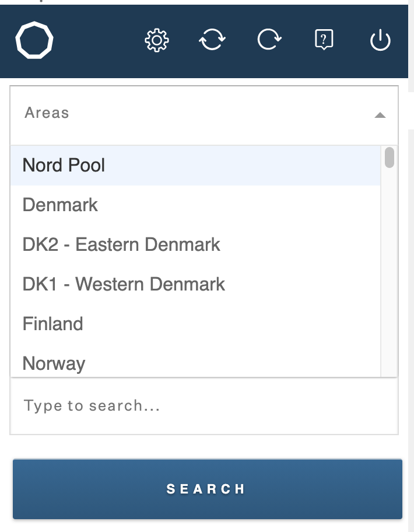This screenshot has height=532, width=414.
Task: Select Finland from the Areas list
Action: pos(52,324)
